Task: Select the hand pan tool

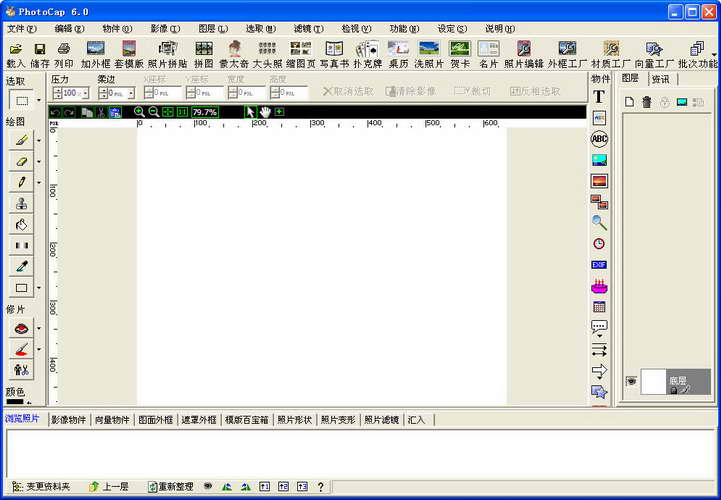Action: (265, 112)
